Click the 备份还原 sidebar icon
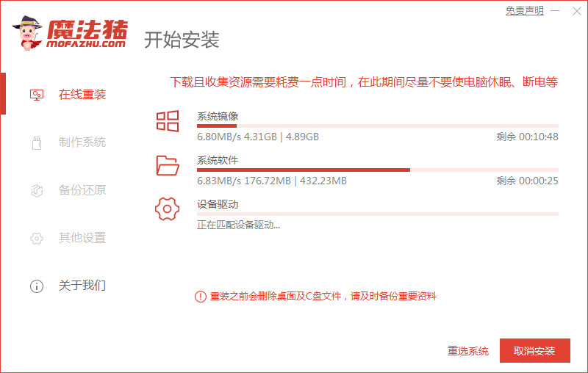588x373 pixels. [37, 190]
